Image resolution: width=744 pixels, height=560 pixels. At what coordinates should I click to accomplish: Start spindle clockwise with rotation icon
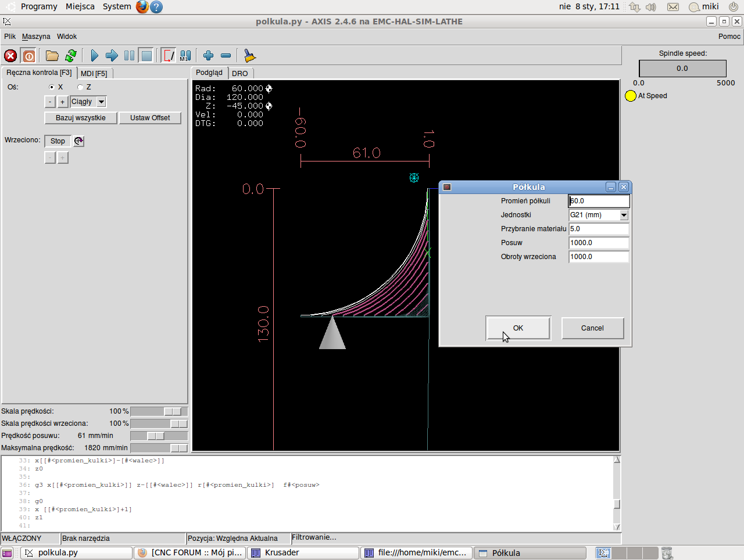79,141
